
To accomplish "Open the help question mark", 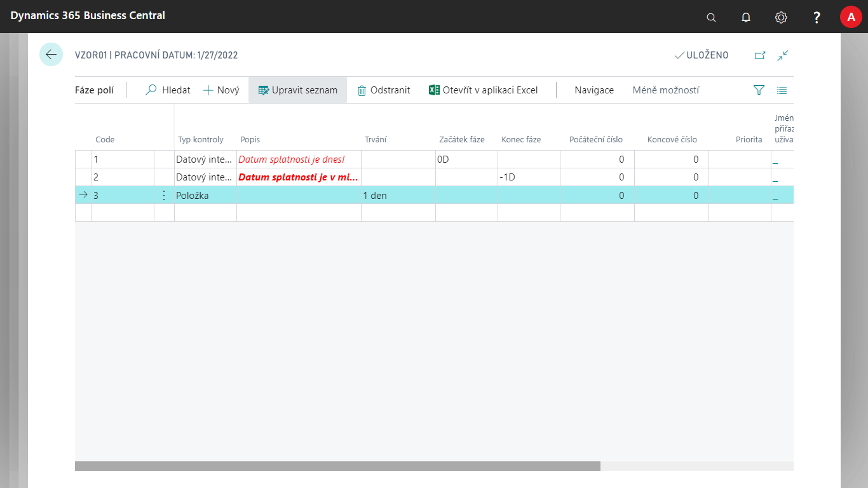I will point(817,17).
